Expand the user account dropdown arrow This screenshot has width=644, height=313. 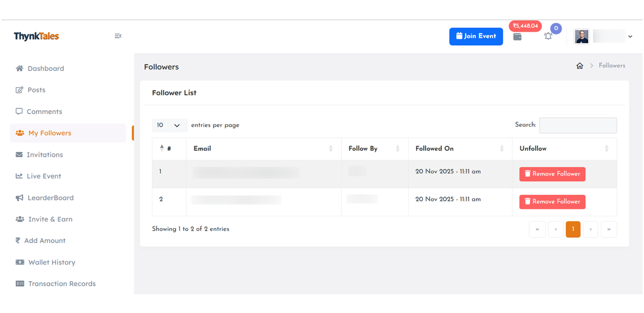tap(630, 37)
